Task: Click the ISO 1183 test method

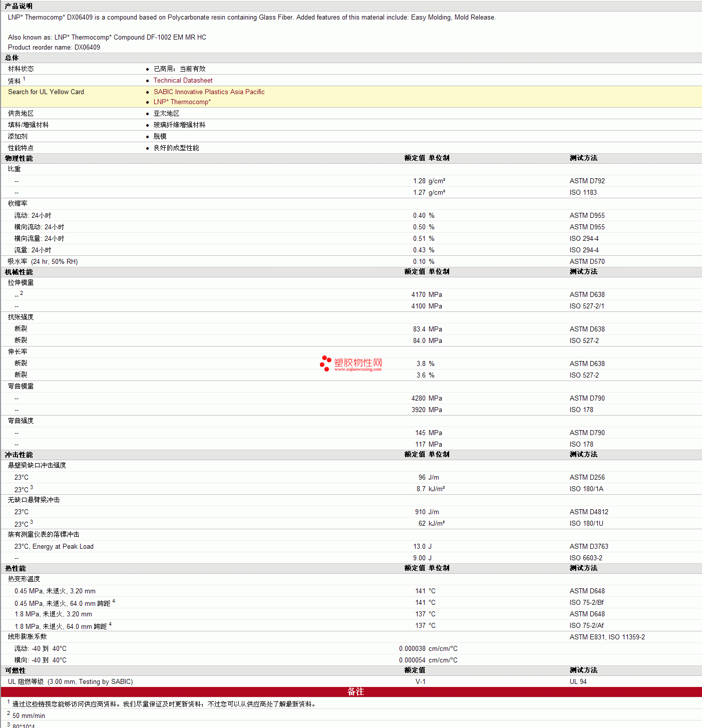Action: point(583,192)
